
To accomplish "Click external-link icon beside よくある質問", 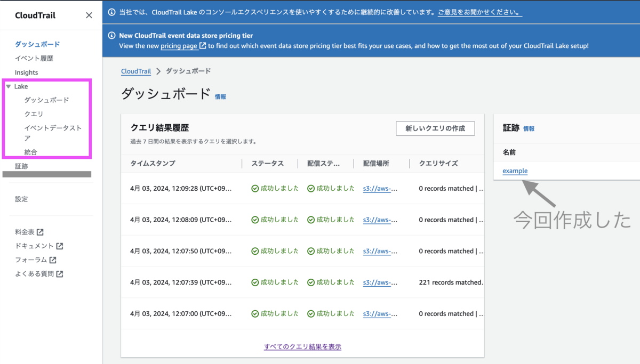I will click(x=60, y=274).
